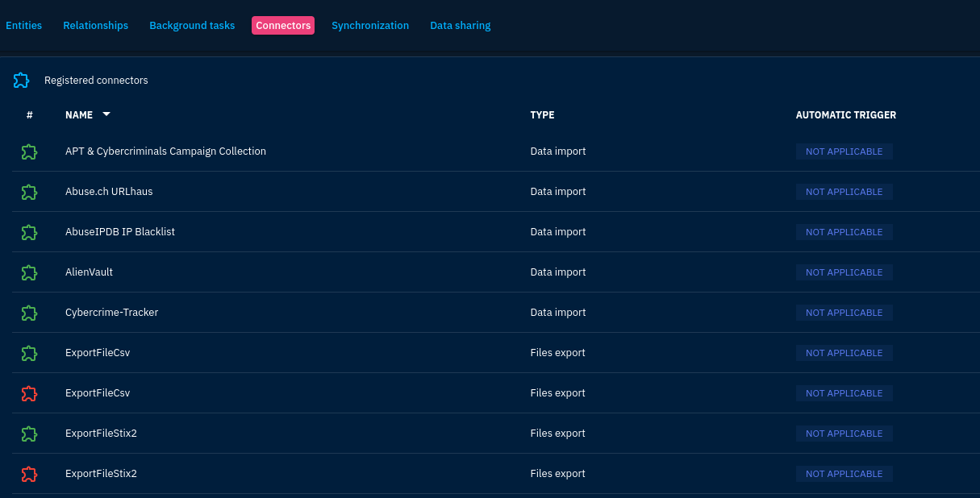
Task: Open the Cybercrime-Tracker connector entry
Action: point(111,313)
